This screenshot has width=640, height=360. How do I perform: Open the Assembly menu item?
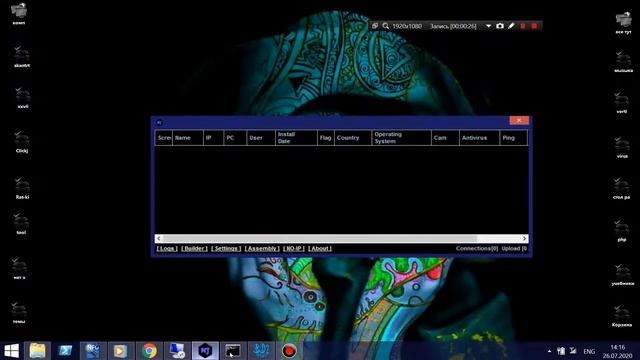262,248
